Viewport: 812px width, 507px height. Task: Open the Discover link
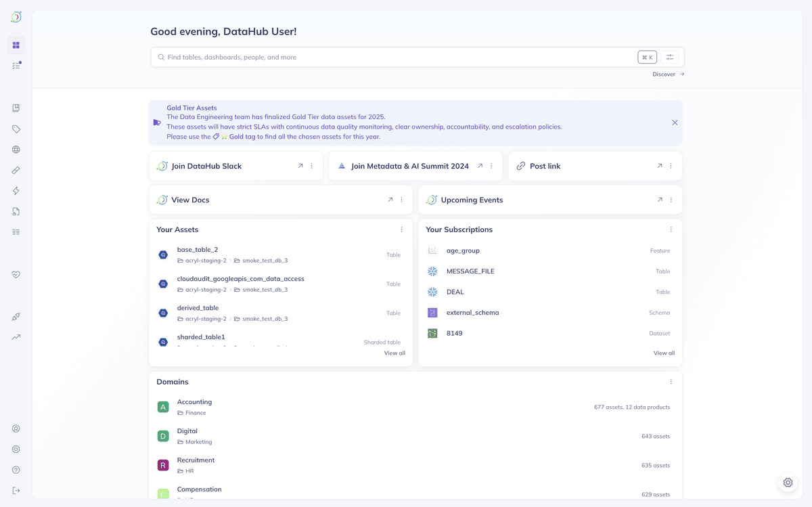(x=667, y=74)
